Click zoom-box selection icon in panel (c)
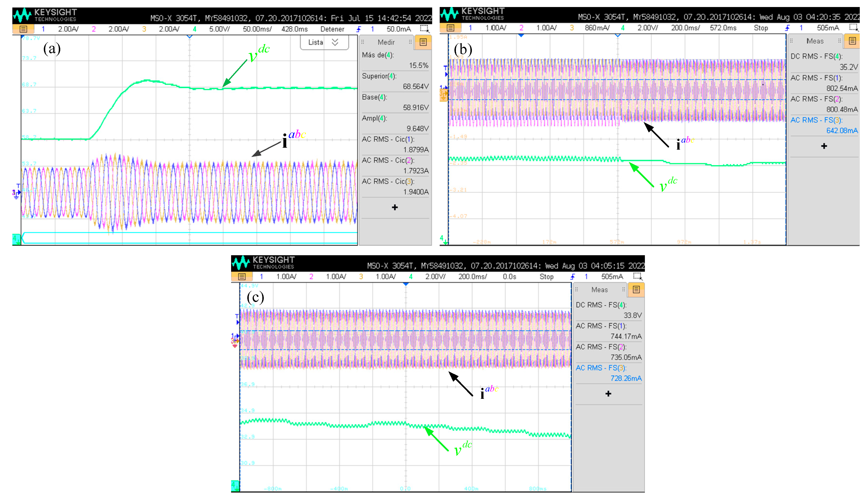Screen dimensions: 868x501 (637, 276)
